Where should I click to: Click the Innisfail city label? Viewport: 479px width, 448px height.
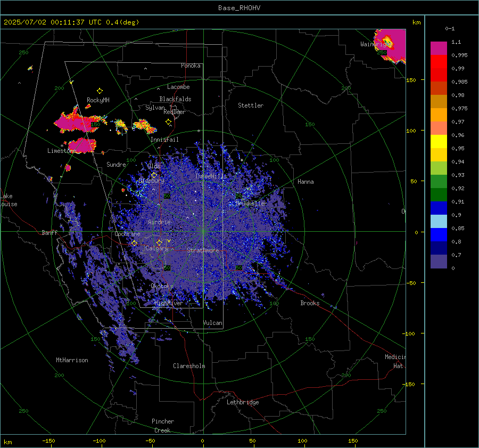164,140
